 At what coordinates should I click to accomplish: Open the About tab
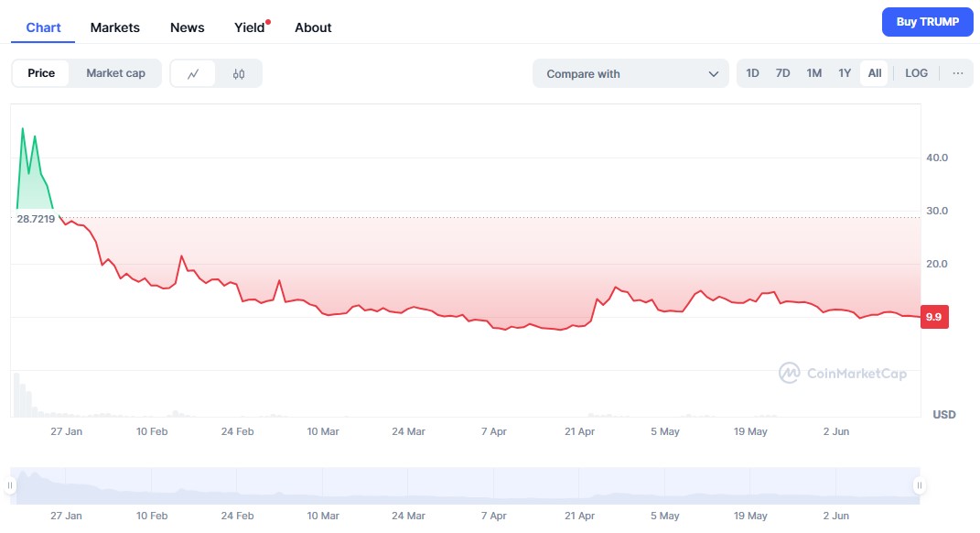313,27
